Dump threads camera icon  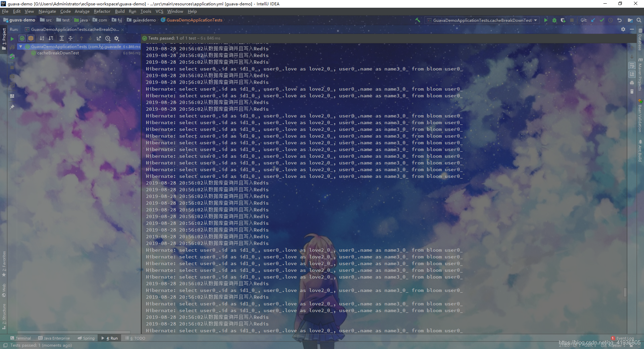pyautogui.click(x=12, y=77)
